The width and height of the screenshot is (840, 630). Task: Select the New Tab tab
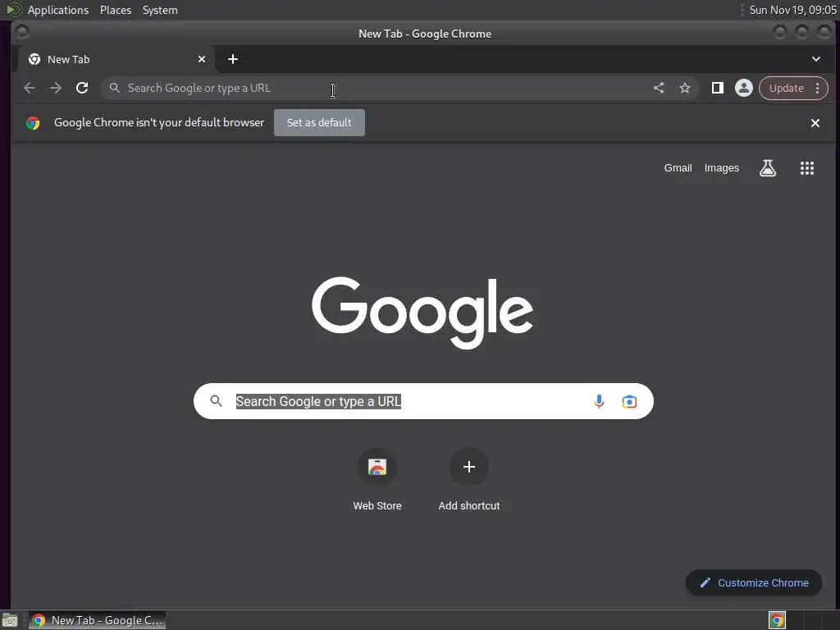tap(116, 59)
